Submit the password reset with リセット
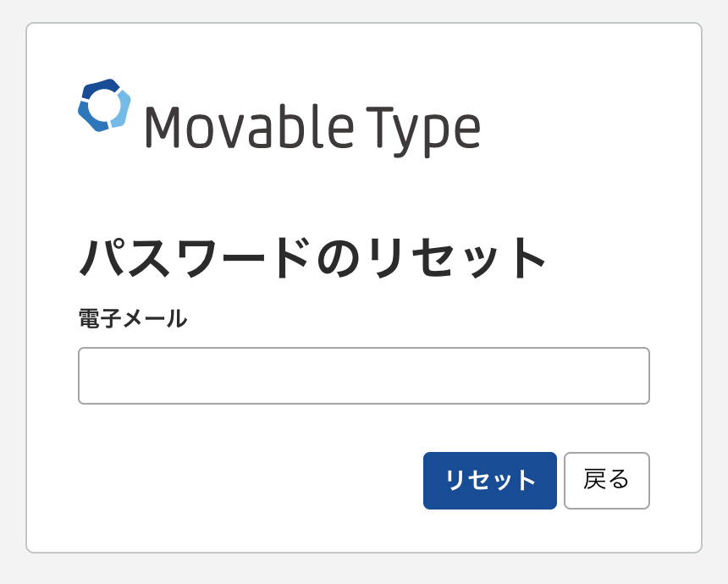This screenshot has height=584, width=728. click(x=489, y=481)
